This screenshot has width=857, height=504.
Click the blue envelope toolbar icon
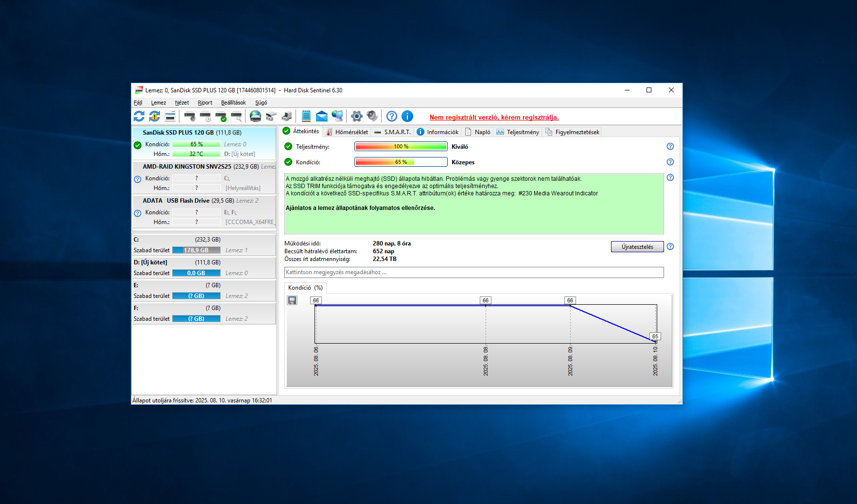(322, 116)
